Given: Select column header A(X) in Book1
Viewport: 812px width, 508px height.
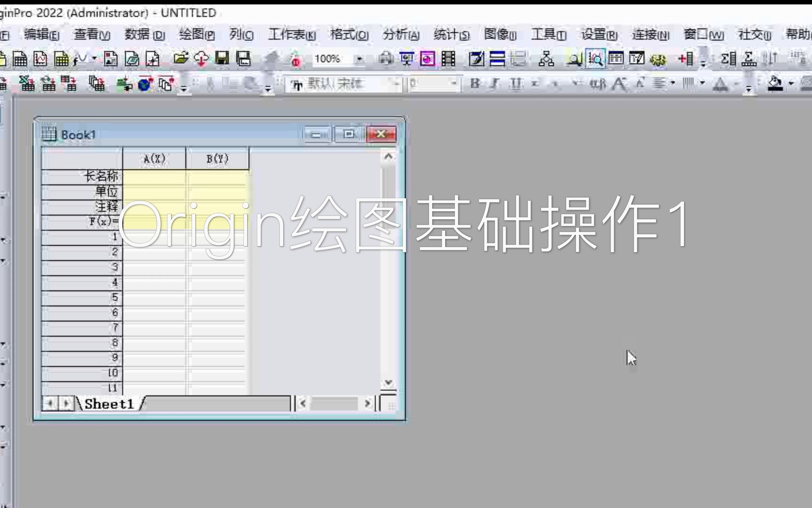Looking at the screenshot, I should (154, 158).
